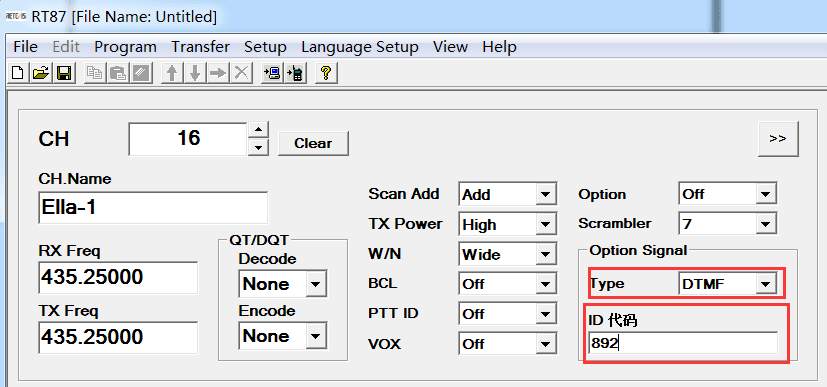Click the grayed eraser toolbar icon
Viewport: 827px width, 387px height.
[x=141, y=73]
